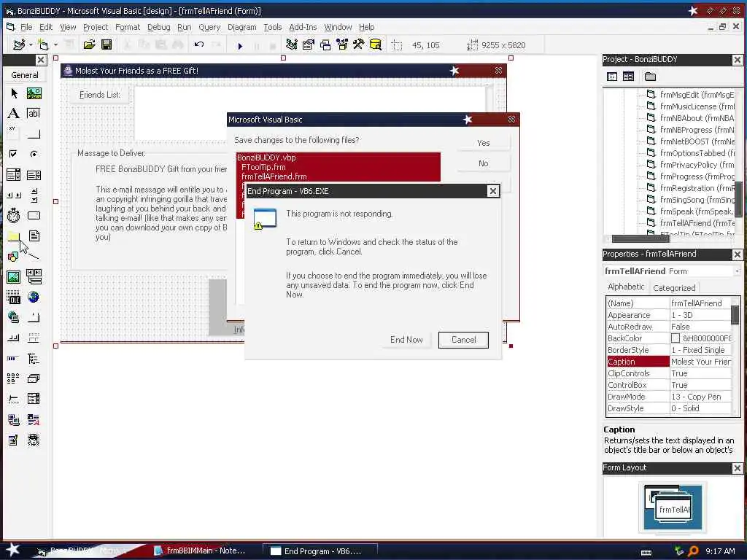
Task: Click the Start (run) play icon
Action: [x=240, y=45]
